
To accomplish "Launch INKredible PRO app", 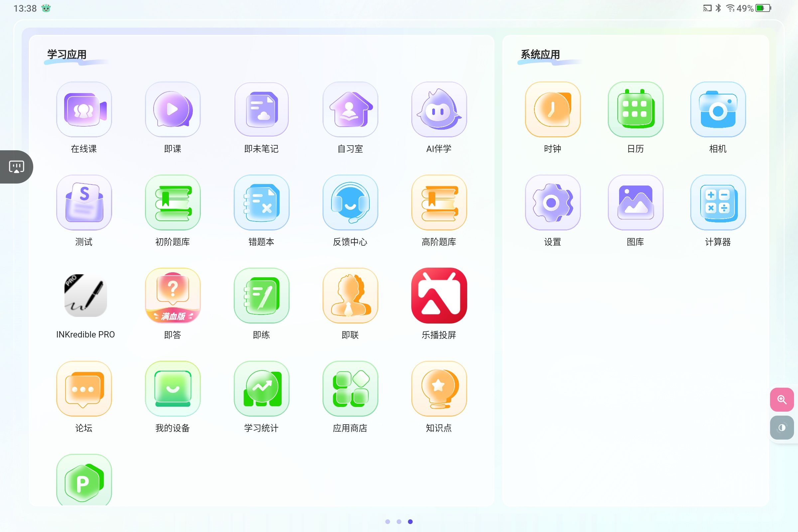I will (85, 296).
